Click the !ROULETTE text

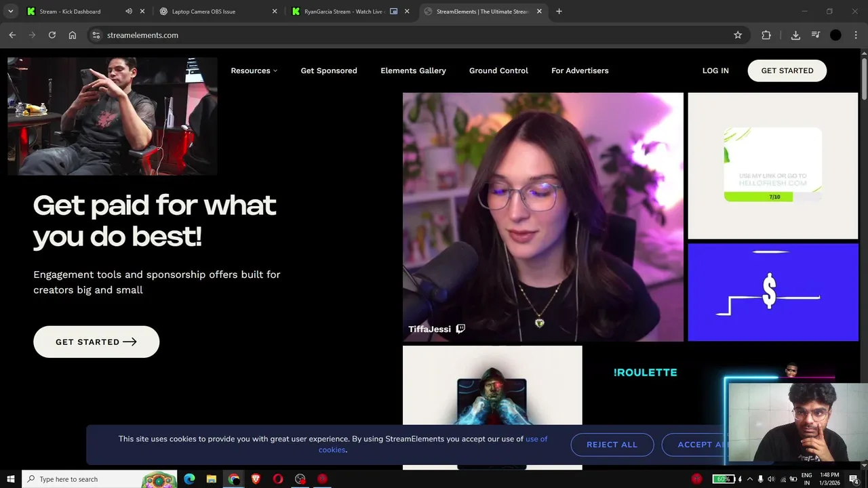point(645,372)
